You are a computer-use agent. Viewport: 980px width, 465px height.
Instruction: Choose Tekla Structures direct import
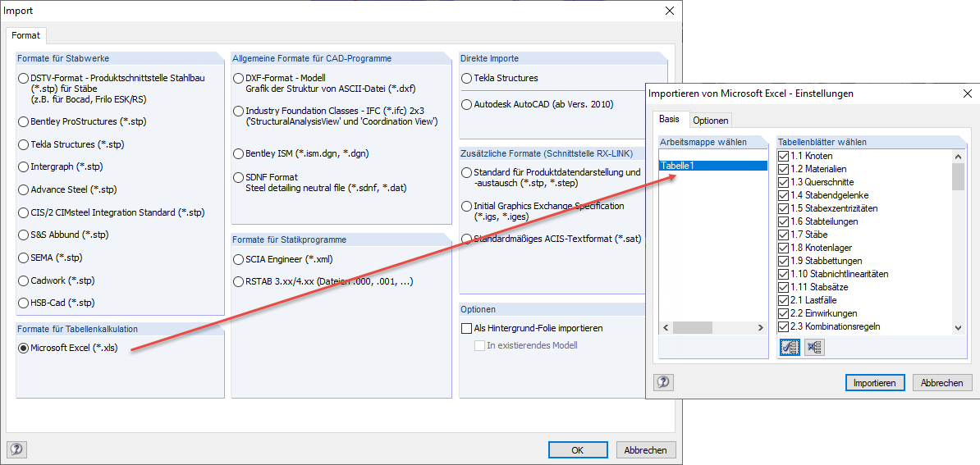click(466, 79)
